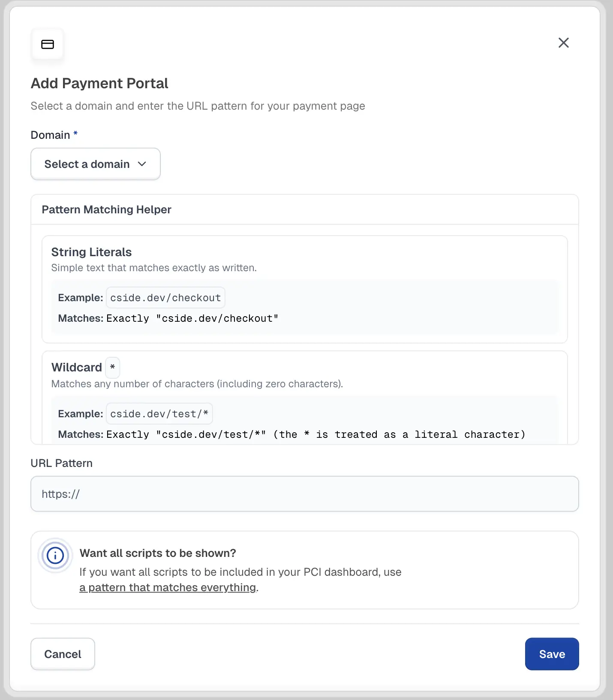
Task: Click the close X icon
Action: (x=564, y=43)
